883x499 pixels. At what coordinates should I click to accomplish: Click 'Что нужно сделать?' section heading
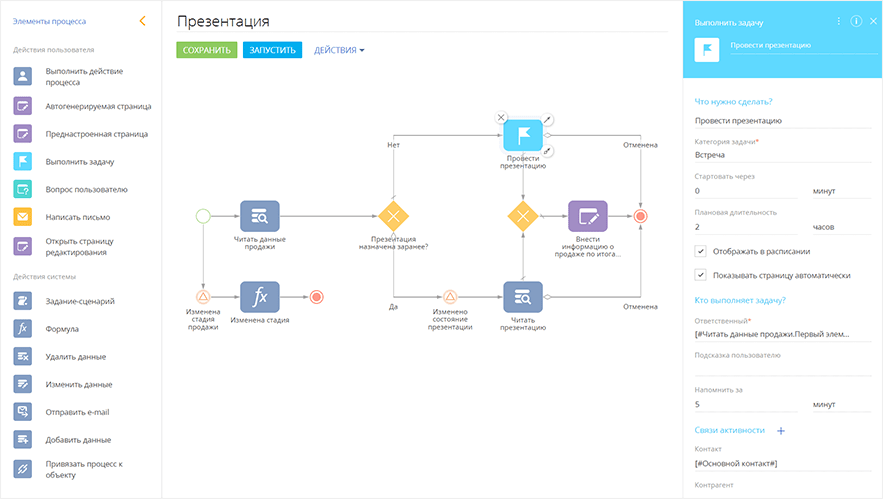pyautogui.click(x=733, y=101)
